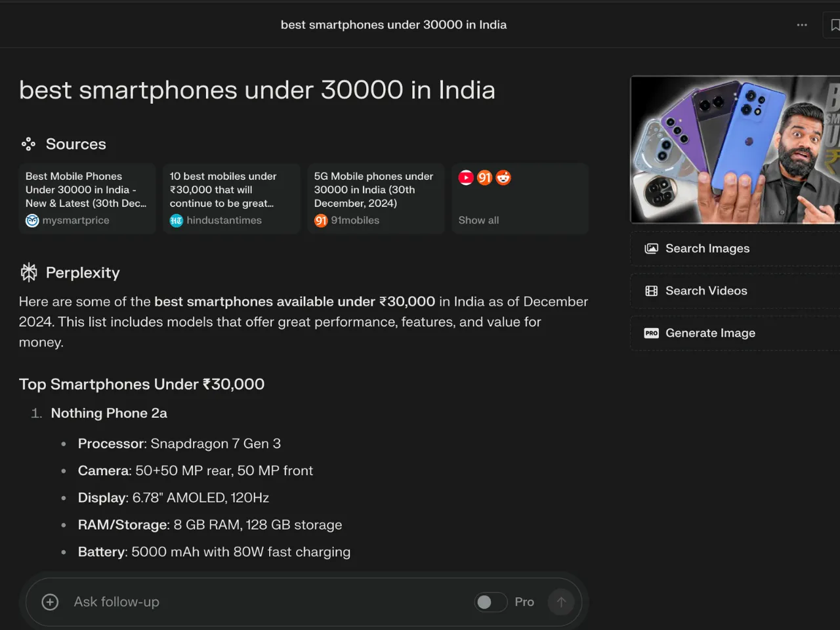Viewport: 840px width, 630px height.
Task: Open the smartphones video thumbnail
Action: point(735,150)
